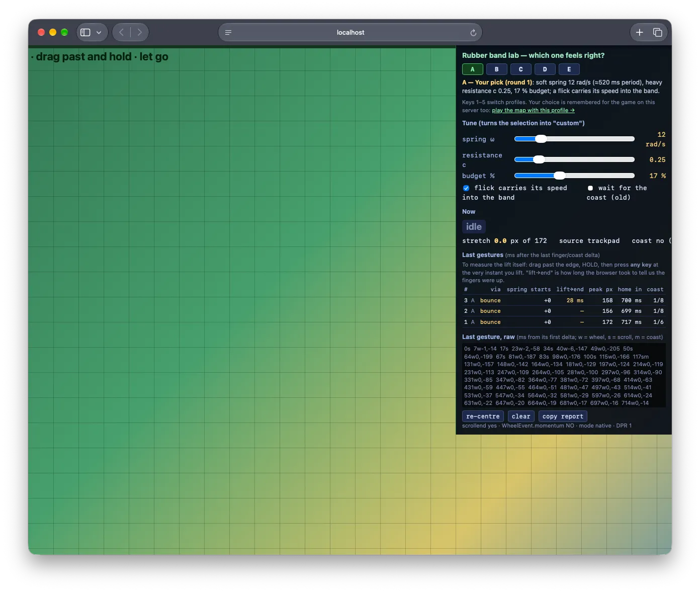Click the '17 %' budget value
The width and height of the screenshot is (700, 592).
[x=657, y=176]
